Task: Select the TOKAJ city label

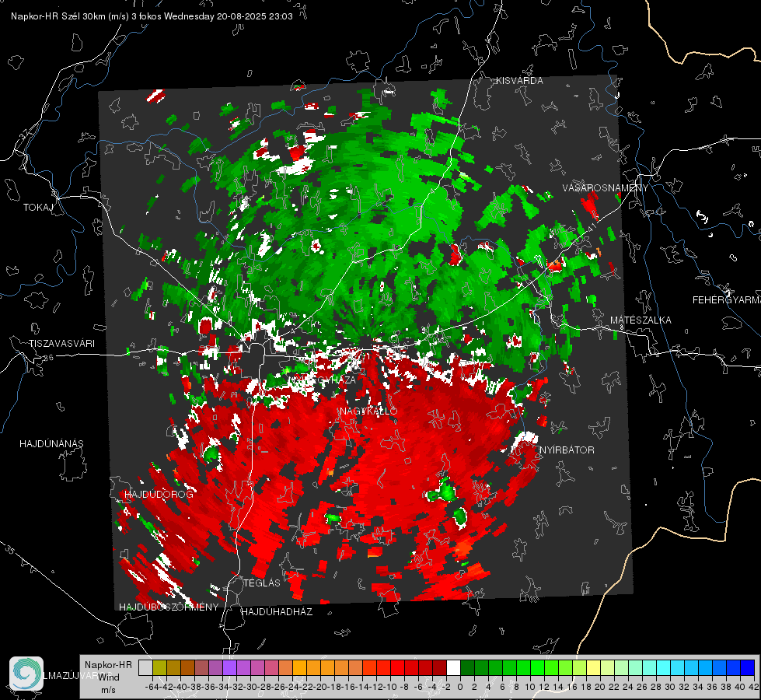Action: pyautogui.click(x=38, y=208)
